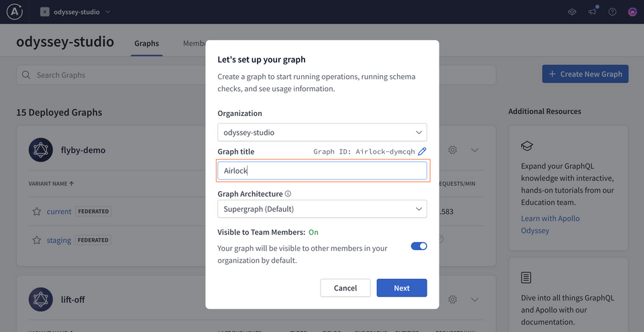Open the current variant link
The width and height of the screenshot is (644, 332).
[x=59, y=212]
